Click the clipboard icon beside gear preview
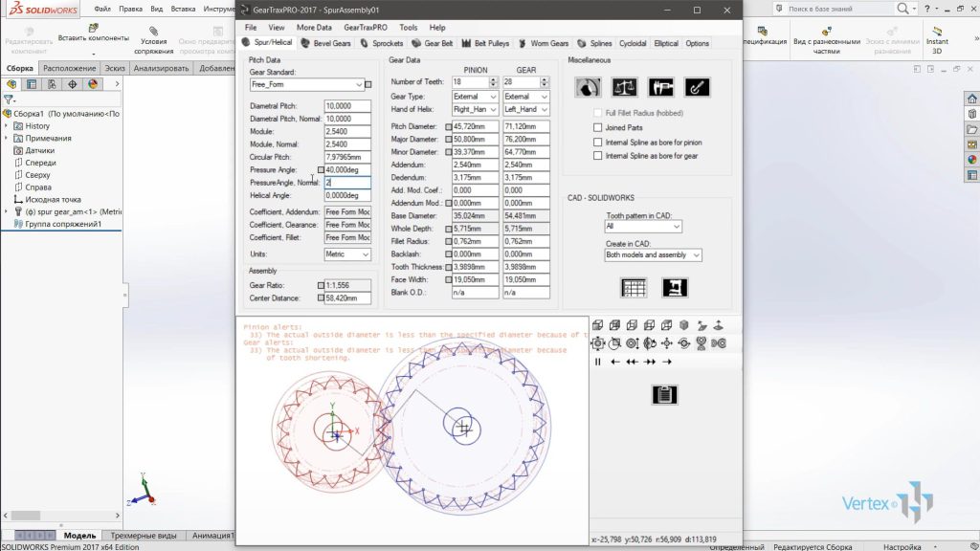Screen dimensions: 980x551 tap(664, 395)
